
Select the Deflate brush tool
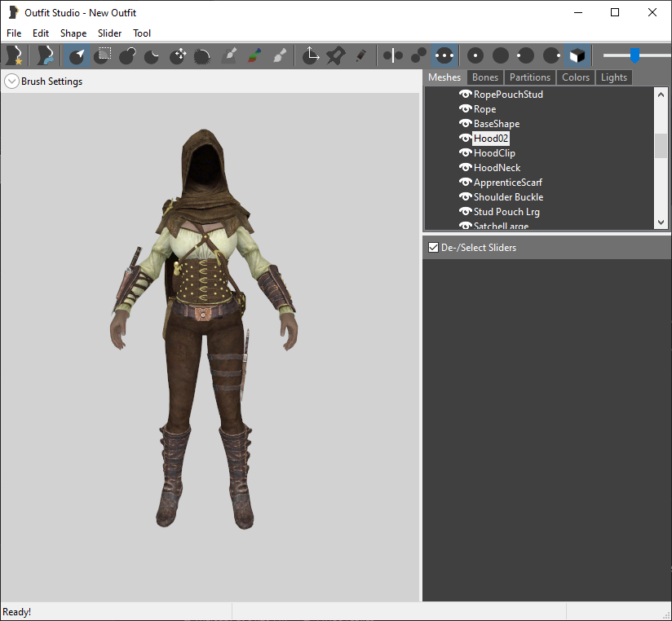click(152, 55)
